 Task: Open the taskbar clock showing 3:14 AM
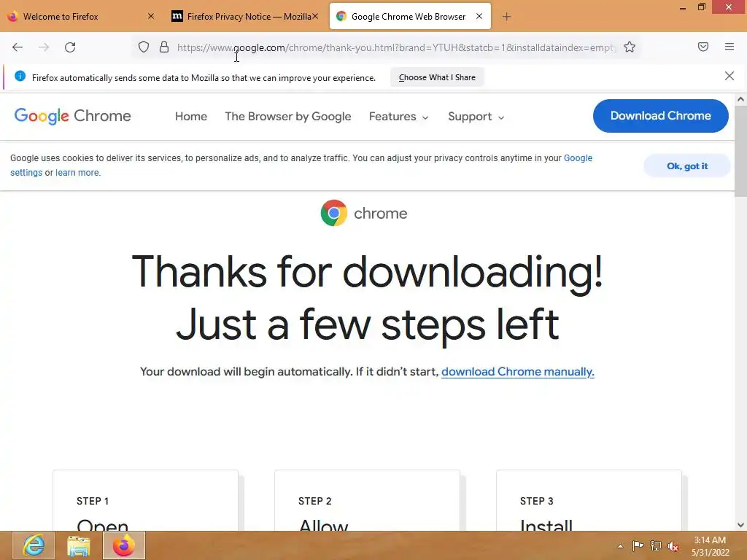click(710, 545)
